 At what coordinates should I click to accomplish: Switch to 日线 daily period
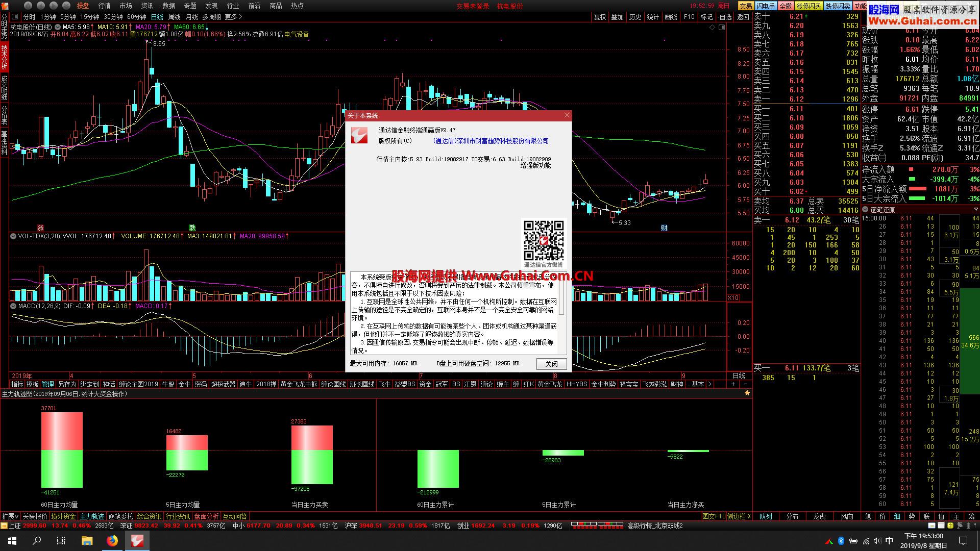point(157,17)
